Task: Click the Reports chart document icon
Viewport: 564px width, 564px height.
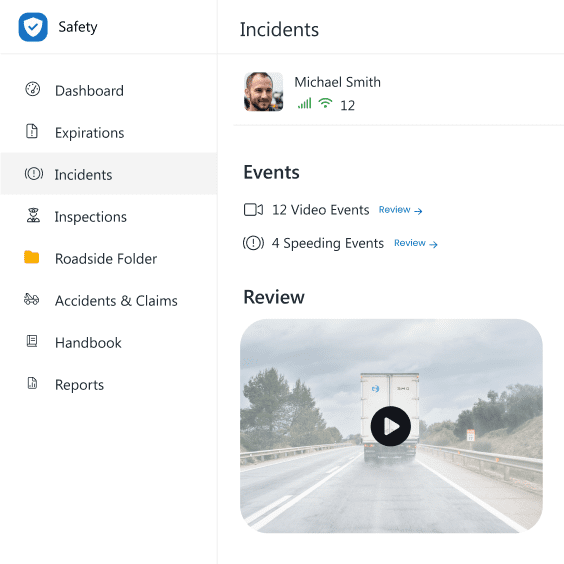Action: [32, 383]
